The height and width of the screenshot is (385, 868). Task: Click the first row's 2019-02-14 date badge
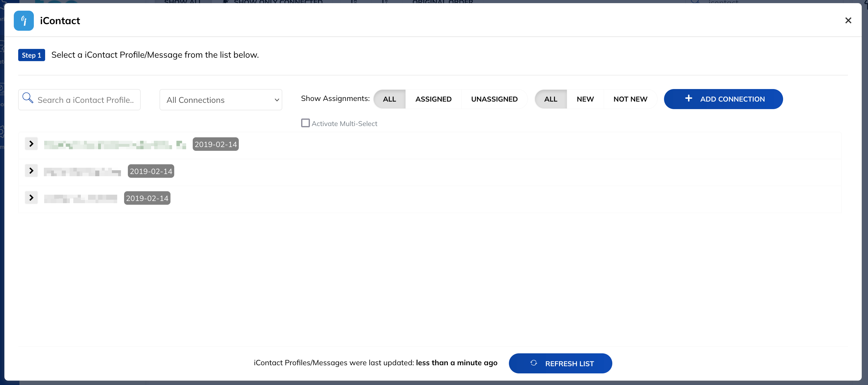216,144
